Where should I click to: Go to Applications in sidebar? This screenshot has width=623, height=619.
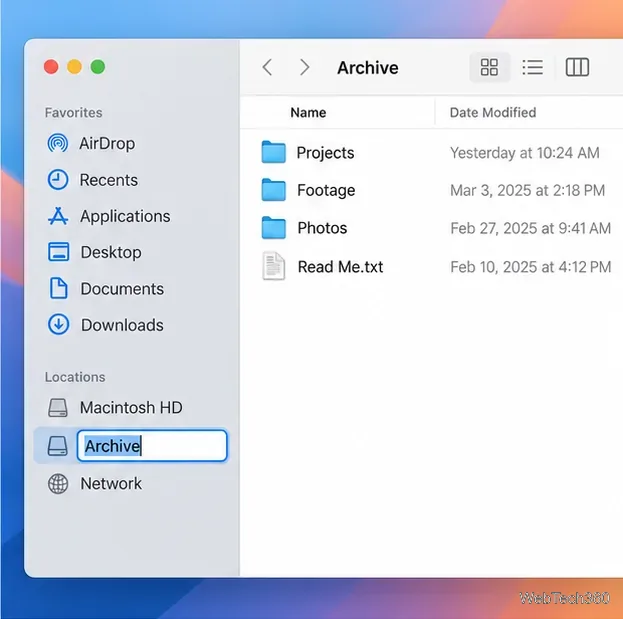point(125,217)
